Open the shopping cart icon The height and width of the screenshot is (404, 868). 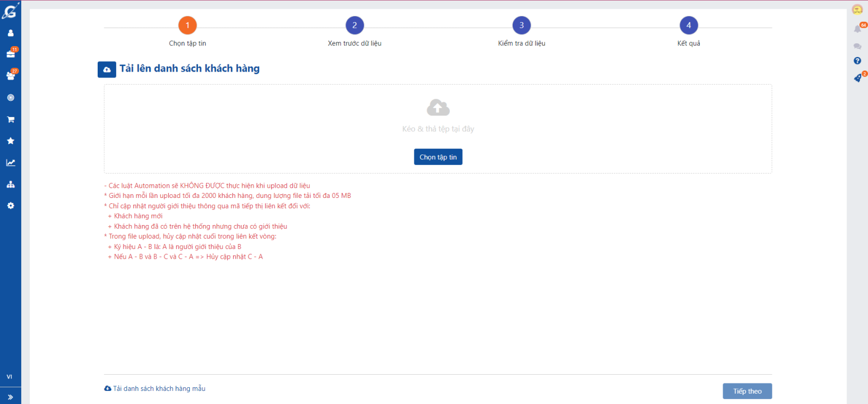pyautogui.click(x=10, y=119)
